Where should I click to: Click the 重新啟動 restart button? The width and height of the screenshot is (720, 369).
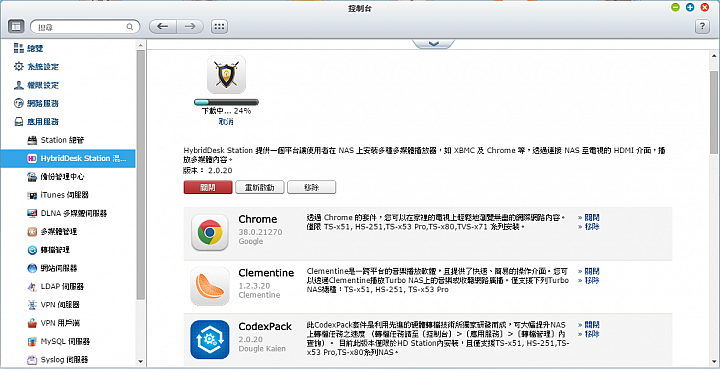260,187
